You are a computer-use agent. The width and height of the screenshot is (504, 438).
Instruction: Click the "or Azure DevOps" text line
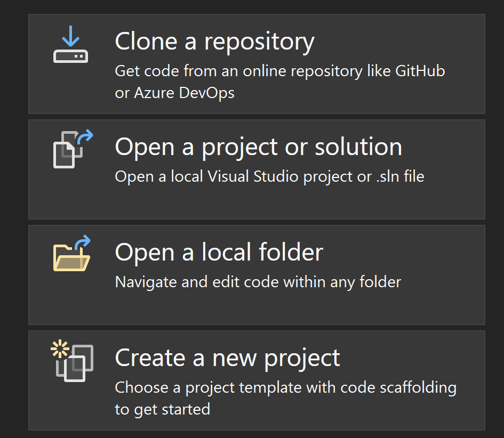[174, 93]
